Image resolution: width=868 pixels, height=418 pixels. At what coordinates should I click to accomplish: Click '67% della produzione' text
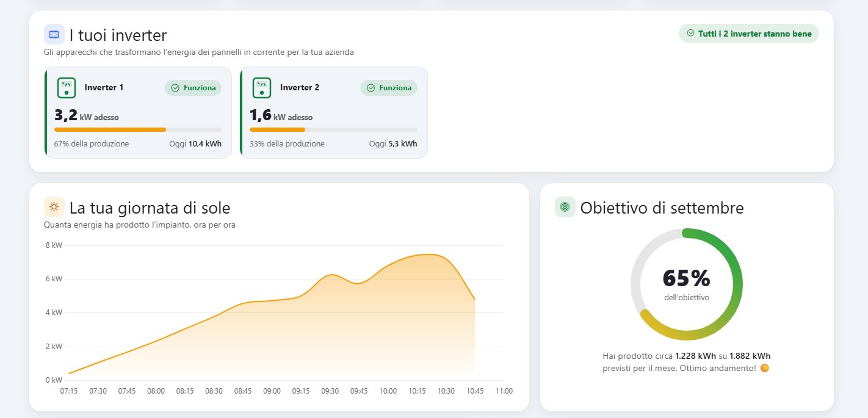pos(92,144)
